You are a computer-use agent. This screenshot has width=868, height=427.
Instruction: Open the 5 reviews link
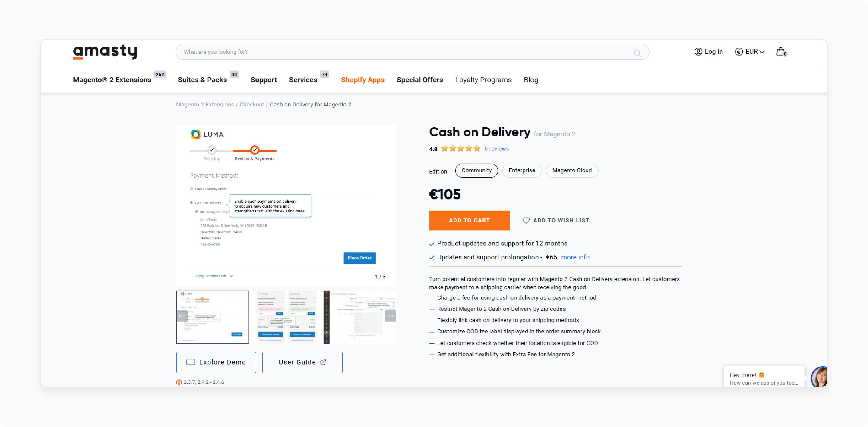click(496, 149)
